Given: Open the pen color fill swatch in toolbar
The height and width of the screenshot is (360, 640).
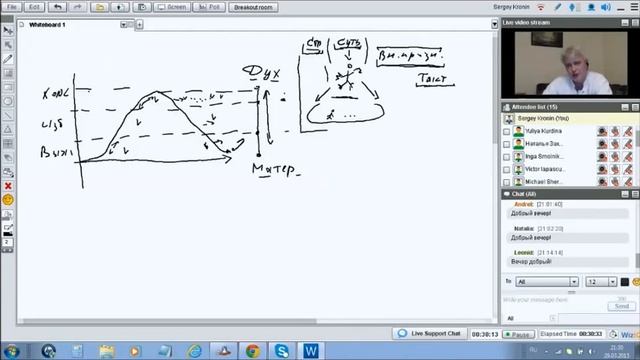Looking at the screenshot, I should (x=8, y=234).
